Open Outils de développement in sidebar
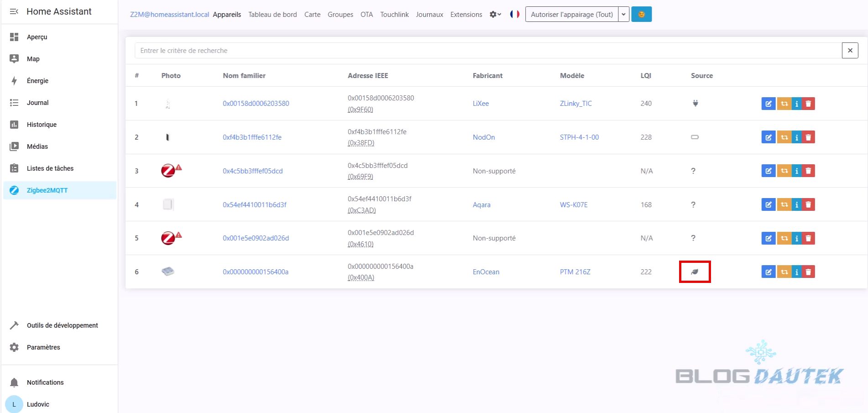 (x=62, y=325)
